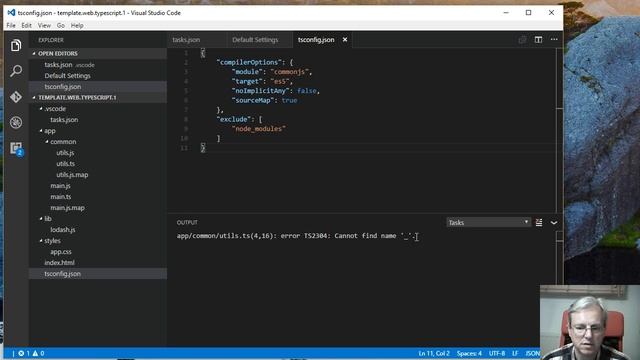Open the Go menu
The width and height of the screenshot is (640, 360).
pos(61,25)
